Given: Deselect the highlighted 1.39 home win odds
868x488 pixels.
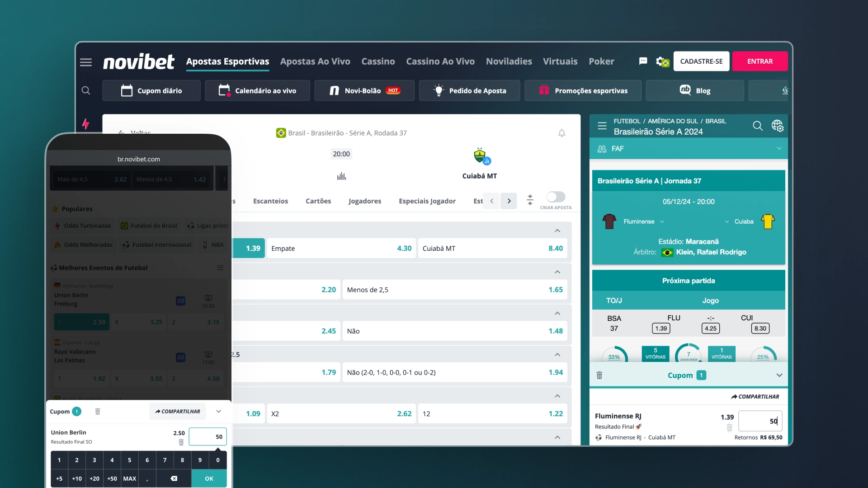Looking at the screenshot, I should [249, 249].
